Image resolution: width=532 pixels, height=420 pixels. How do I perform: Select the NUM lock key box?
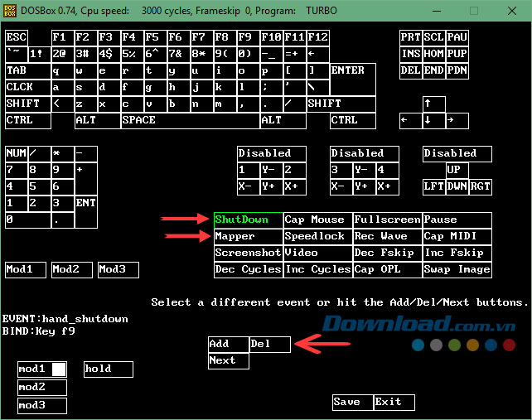[x=17, y=154]
